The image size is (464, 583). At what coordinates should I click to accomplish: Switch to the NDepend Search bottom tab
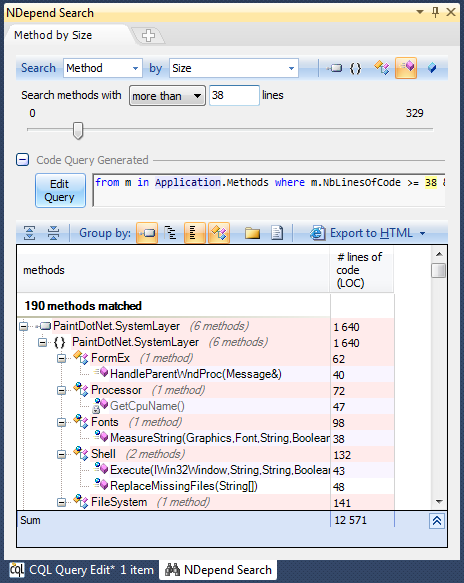click(219, 570)
